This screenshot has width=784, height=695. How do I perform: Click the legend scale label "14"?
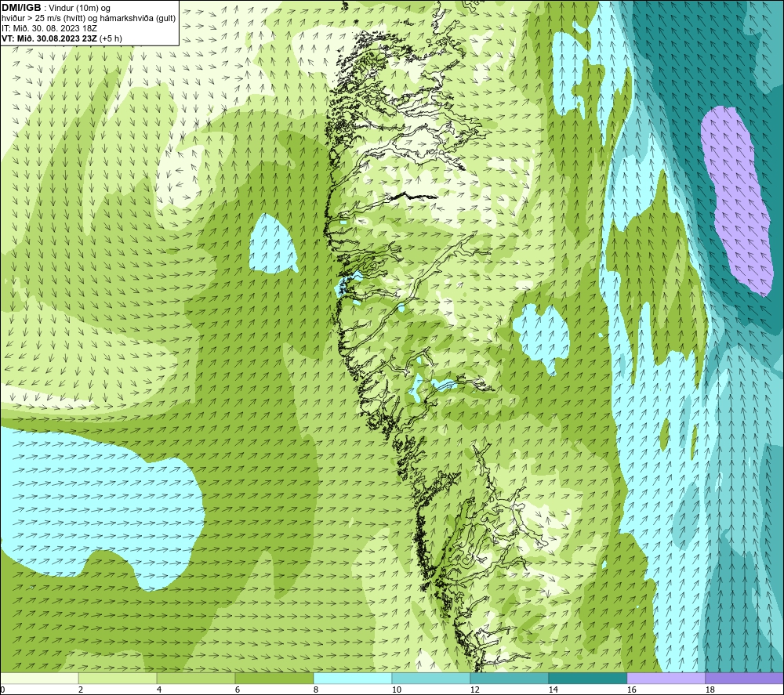click(x=553, y=690)
